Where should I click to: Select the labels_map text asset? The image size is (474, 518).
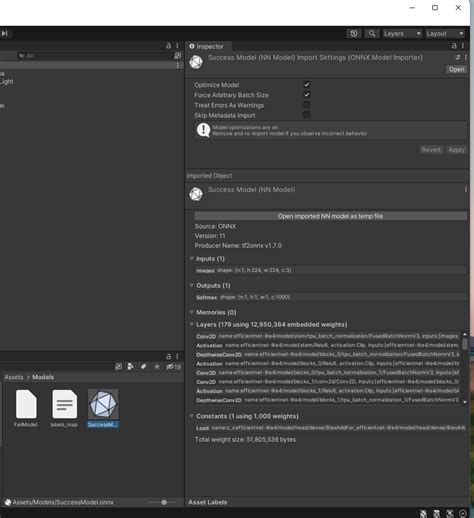64,408
